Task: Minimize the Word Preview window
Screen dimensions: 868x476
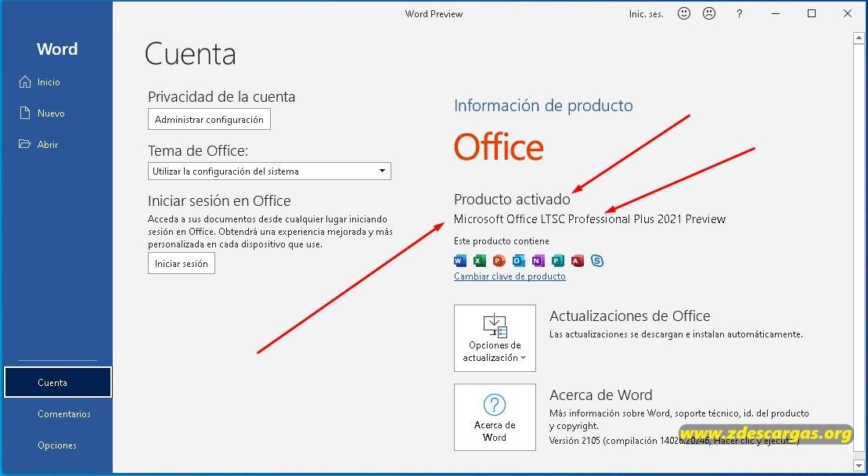Action: click(x=776, y=14)
